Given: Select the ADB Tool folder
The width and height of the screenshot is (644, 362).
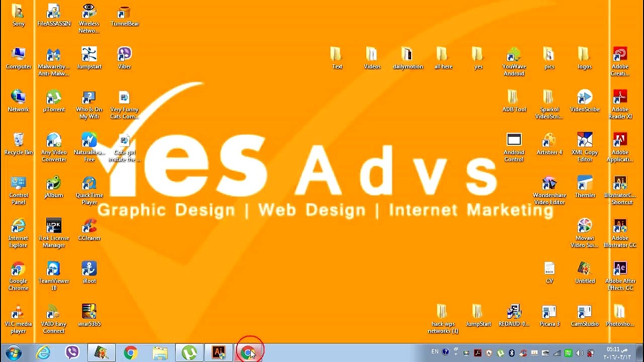Looking at the screenshot, I should point(514,101).
